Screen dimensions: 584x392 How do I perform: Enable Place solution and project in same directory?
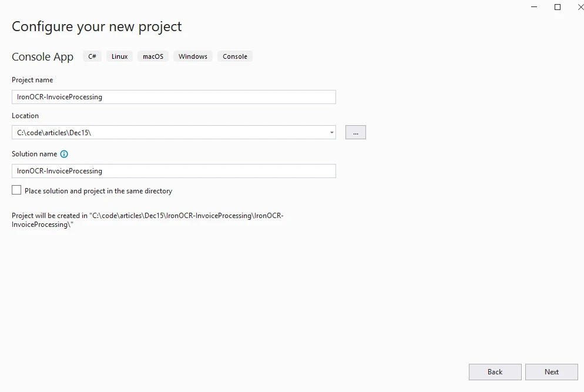coord(16,190)
